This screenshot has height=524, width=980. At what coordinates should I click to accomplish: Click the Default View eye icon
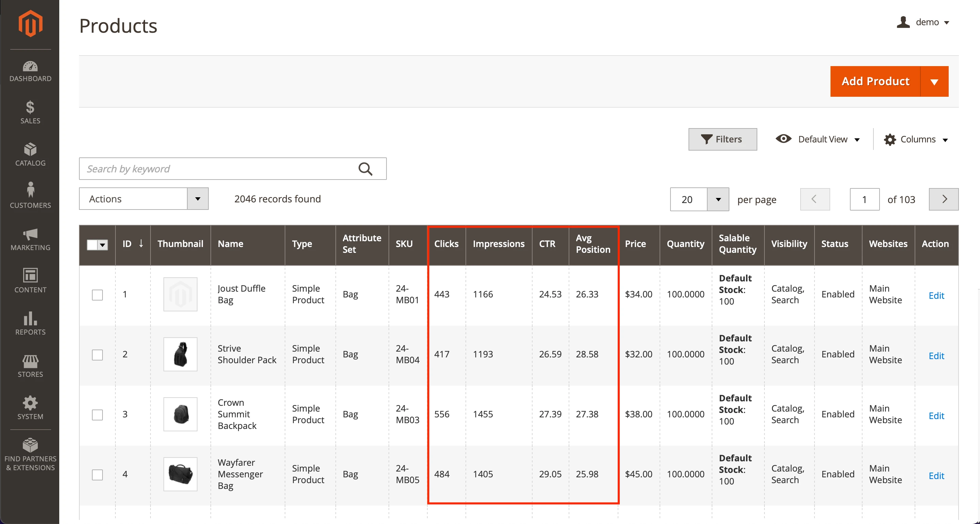tap(783, 139)
